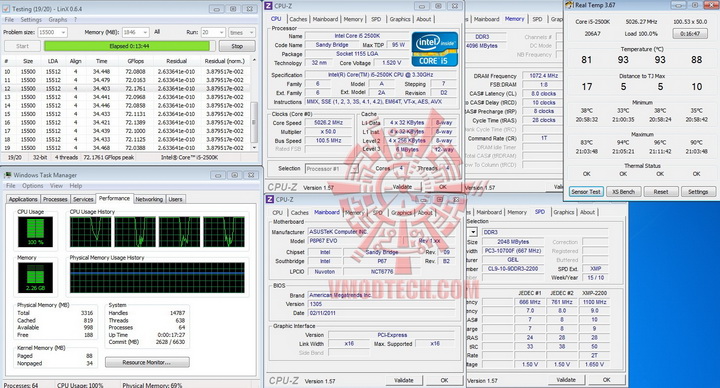
Task: Click the Task Manager title bar icon
Action: pos(7,175)
